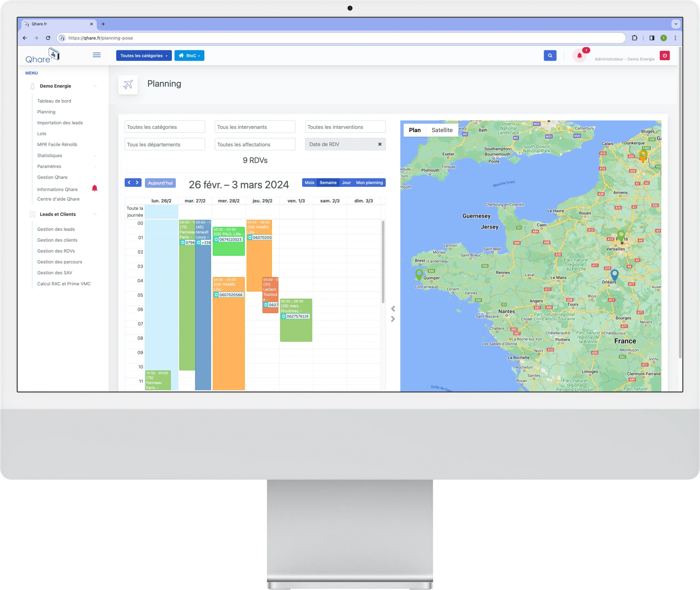Switch calendar to Mois view

click(309, 183)
